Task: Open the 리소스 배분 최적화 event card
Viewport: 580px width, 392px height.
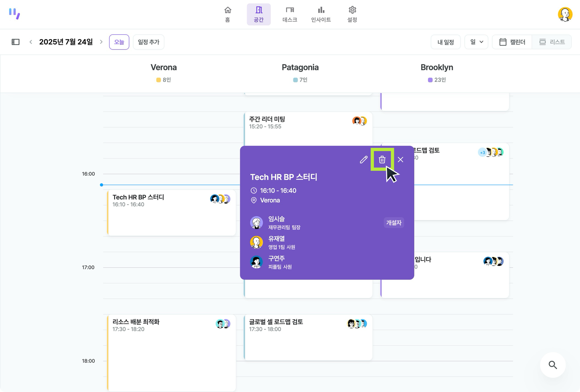Action: (172, 353)
